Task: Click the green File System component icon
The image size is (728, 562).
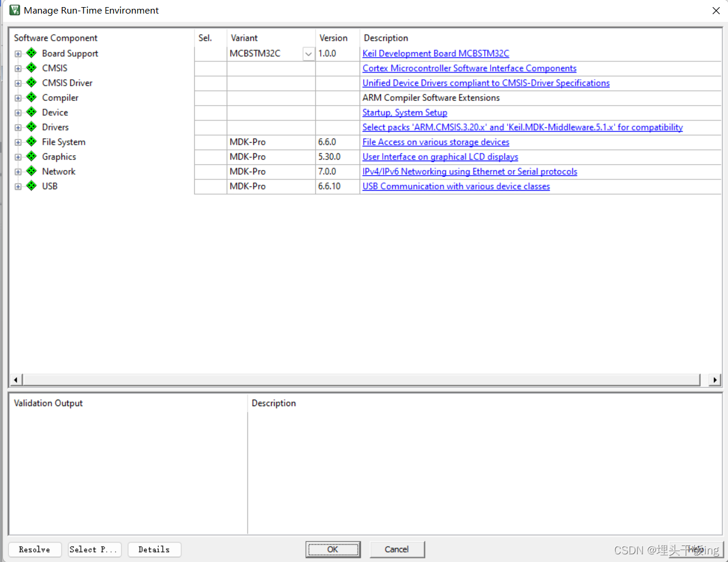Action: (31, 142)
